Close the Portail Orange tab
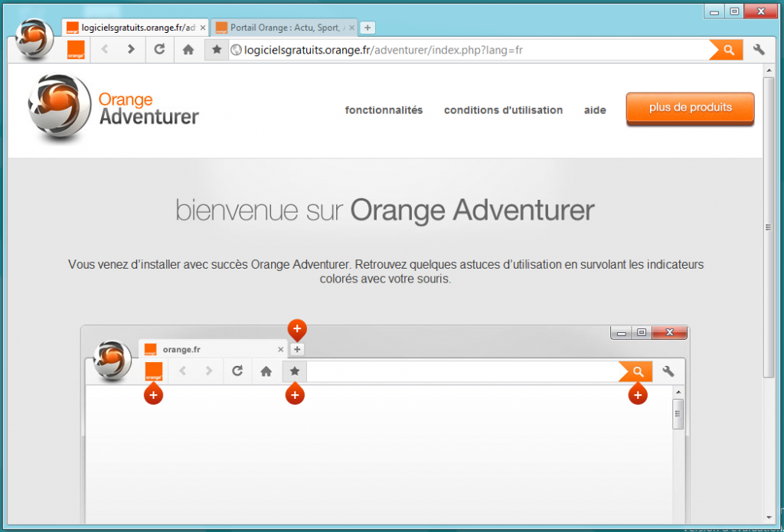 (x=351, y=28)
